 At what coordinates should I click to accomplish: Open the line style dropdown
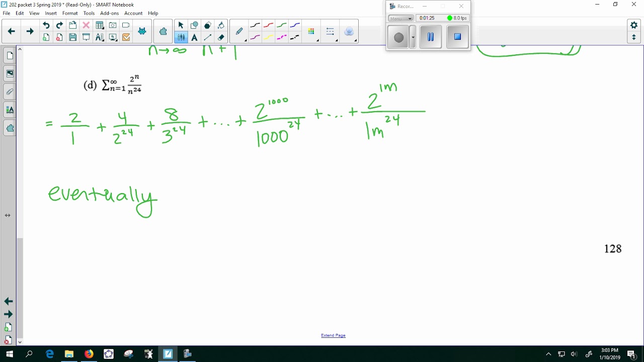[331, 32]
